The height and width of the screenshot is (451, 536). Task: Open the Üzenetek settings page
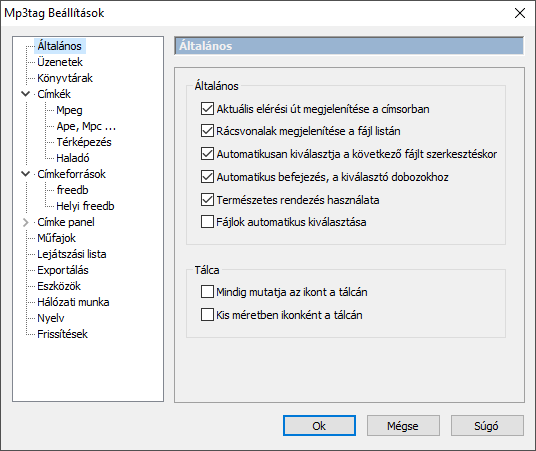tap(60, 62)
